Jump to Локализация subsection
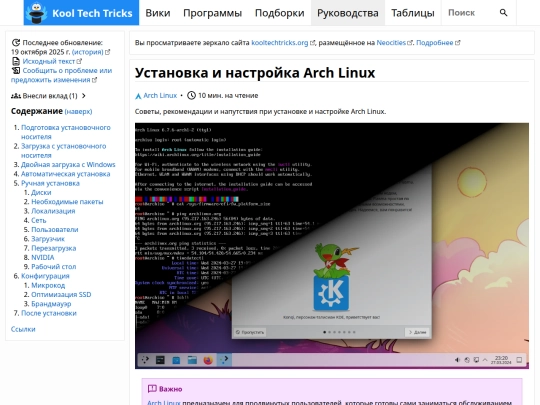The height and width of the screenshot is (405, 540). coord(53,211)
